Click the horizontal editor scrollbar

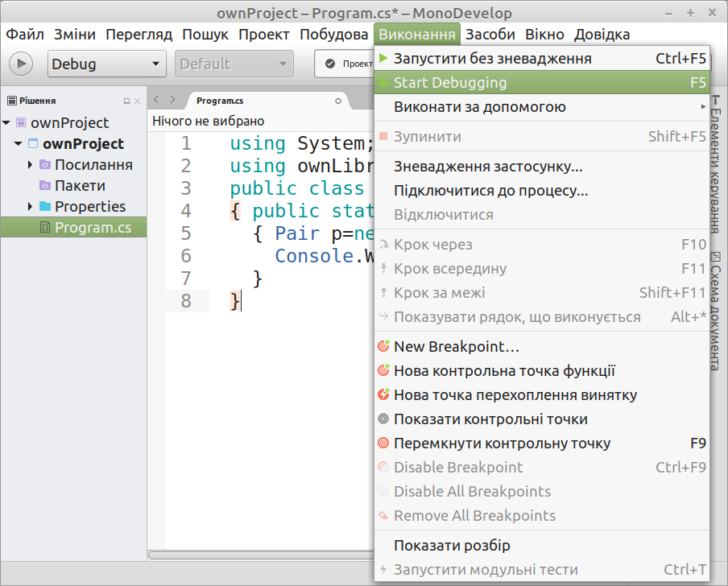[x=261, y=555]
